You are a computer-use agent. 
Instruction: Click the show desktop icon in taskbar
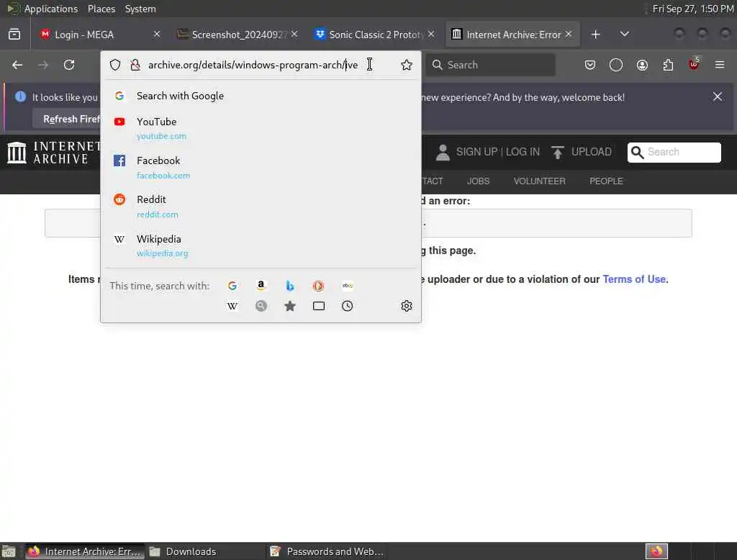[x=9, y=551]
